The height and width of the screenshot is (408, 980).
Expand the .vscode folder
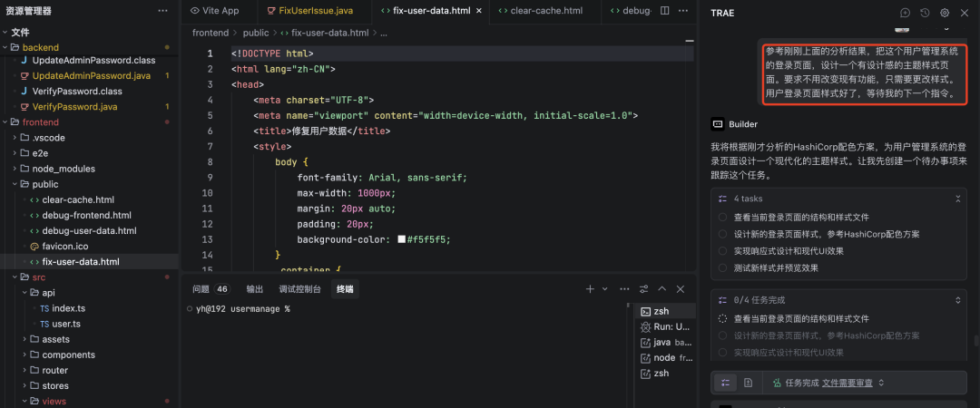pyautogui.click(x=15, y=138)
